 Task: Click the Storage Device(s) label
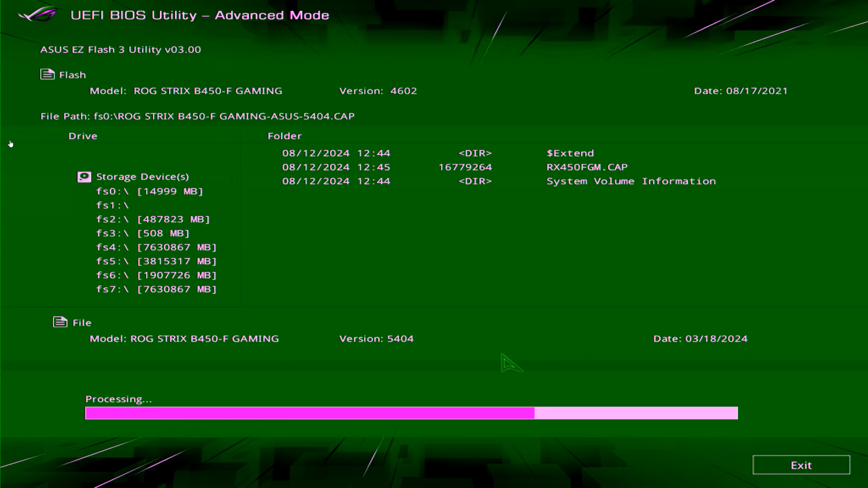coord(143,177)
